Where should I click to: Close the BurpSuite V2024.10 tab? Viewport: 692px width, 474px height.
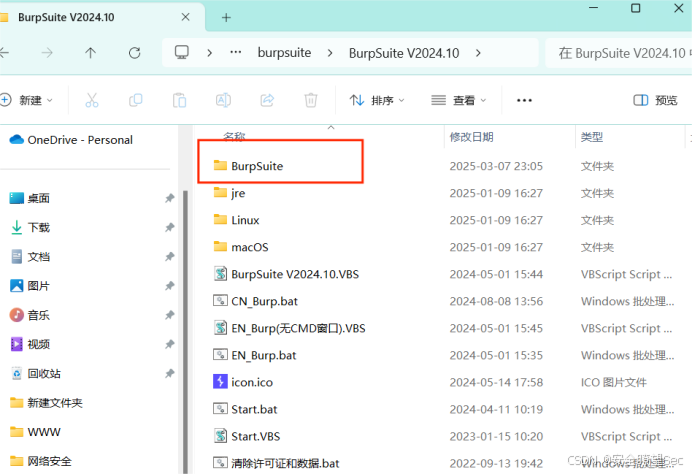point(185,17)
